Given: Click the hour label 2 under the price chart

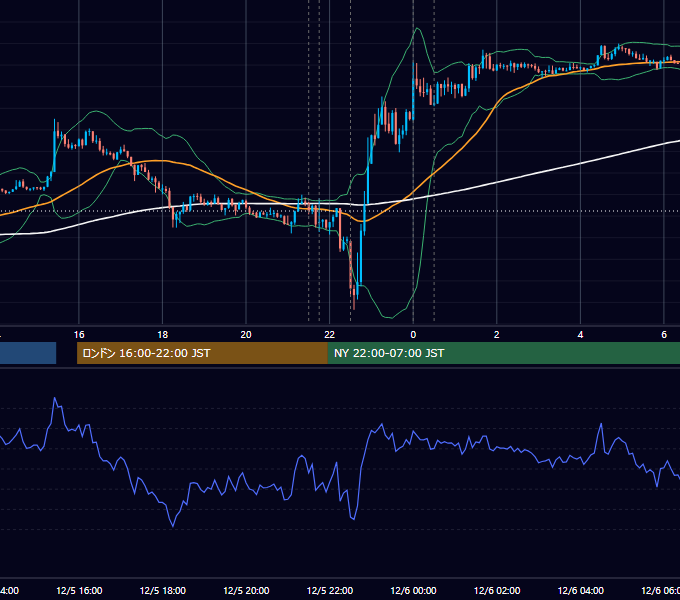Looking at the screenshot, I should [x=497, y=335].
